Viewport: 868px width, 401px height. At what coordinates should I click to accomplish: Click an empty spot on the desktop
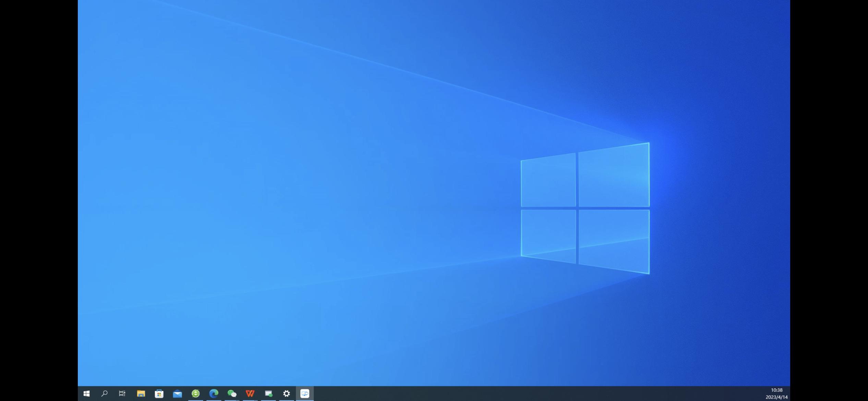[274, 171]
